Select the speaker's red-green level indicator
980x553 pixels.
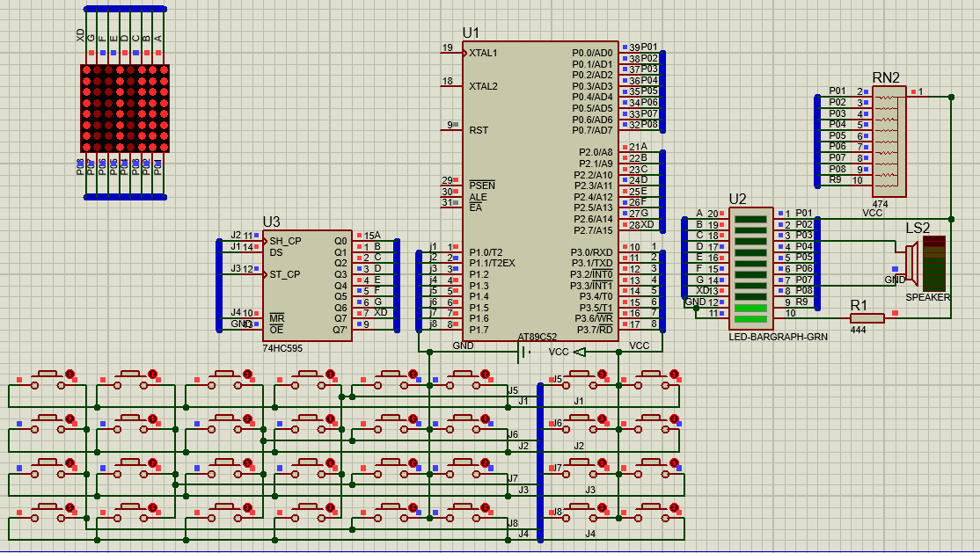(934, 263)
